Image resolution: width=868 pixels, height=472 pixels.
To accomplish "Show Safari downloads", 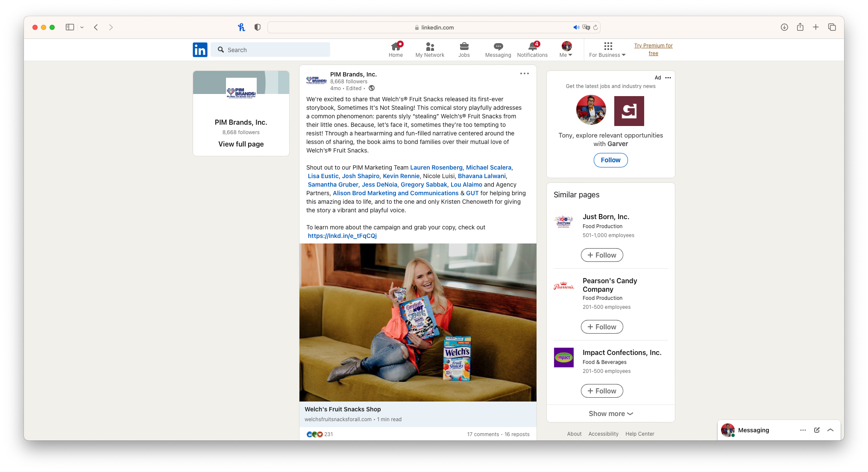I will pyautogui.click(x=784, y=27).
